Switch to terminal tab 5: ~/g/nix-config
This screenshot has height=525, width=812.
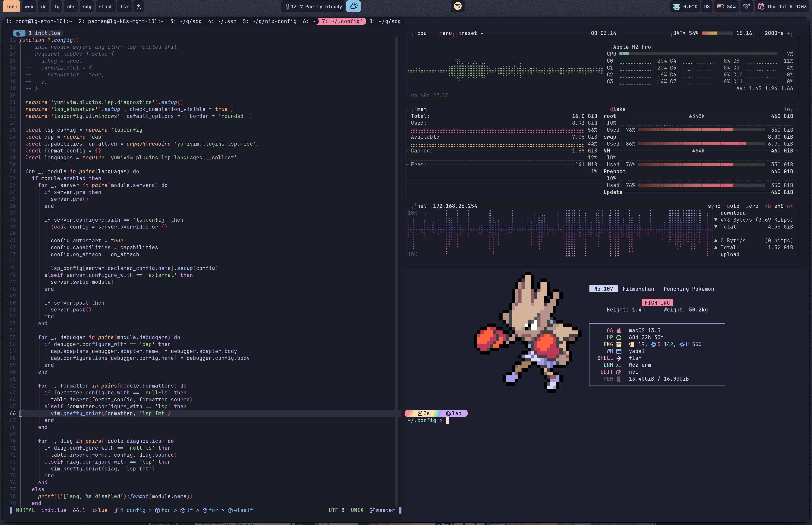click(270, 21)
